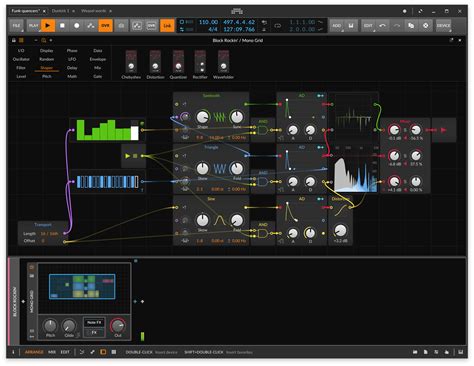The width and height of the screenshot is (474, 366).
Task: Select the Shaper module category
Action: pyautogui.click(x=47, y=68)
